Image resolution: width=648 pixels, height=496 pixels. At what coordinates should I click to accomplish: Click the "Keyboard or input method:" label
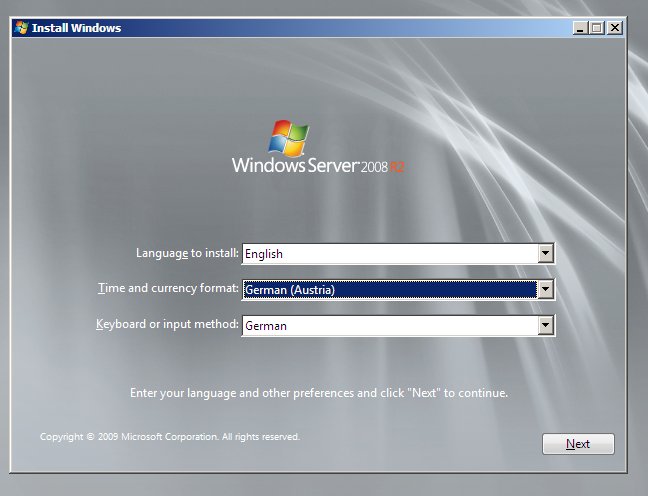[167, 324]
